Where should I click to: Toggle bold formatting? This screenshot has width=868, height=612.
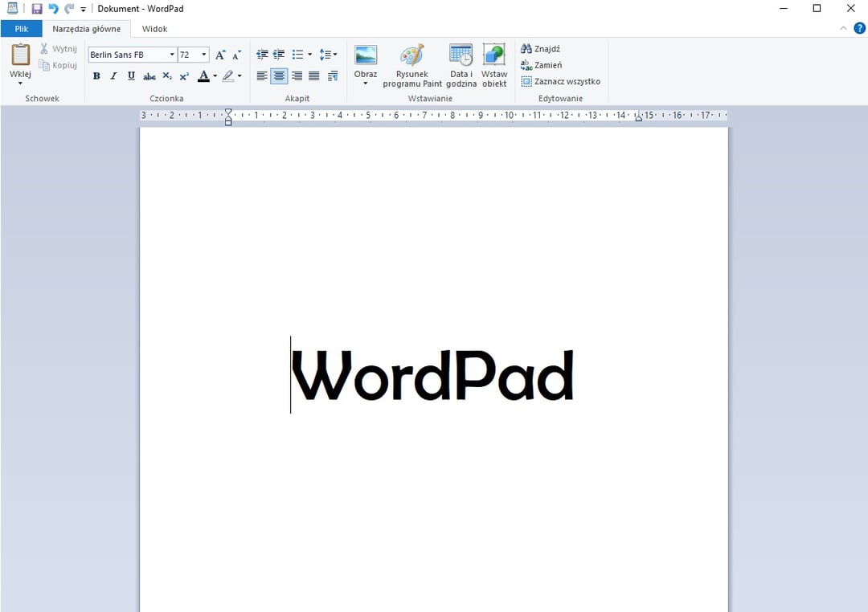[x=96, y=76]
